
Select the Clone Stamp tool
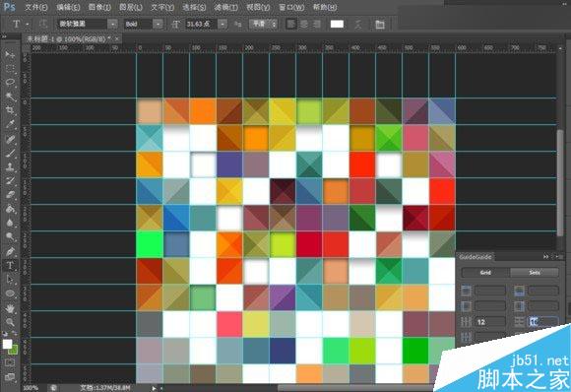click(10, 167)
